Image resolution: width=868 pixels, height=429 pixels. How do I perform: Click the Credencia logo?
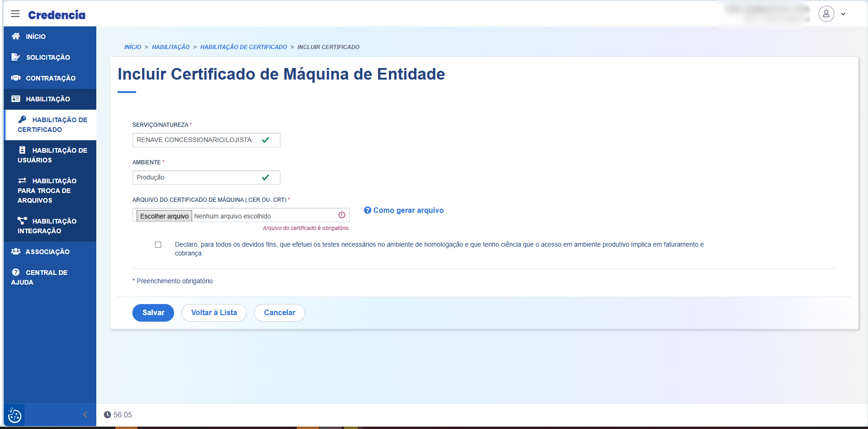pyautogui.click(x=56, y=15)
